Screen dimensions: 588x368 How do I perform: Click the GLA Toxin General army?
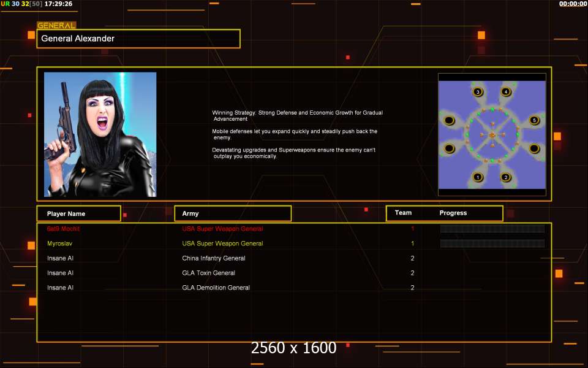coord(208,272)
